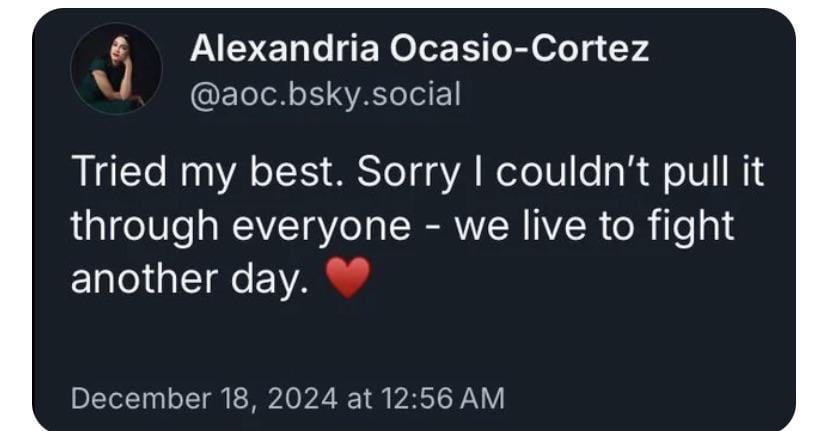
Task: Click the @aoc.bsky.social handle
Action: click(325, 94)
